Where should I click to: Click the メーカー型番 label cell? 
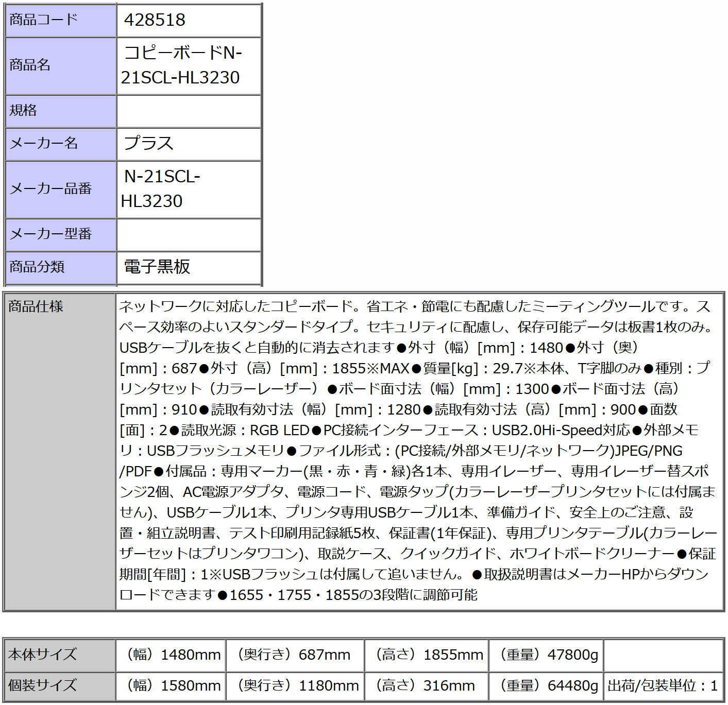point(61,235)
